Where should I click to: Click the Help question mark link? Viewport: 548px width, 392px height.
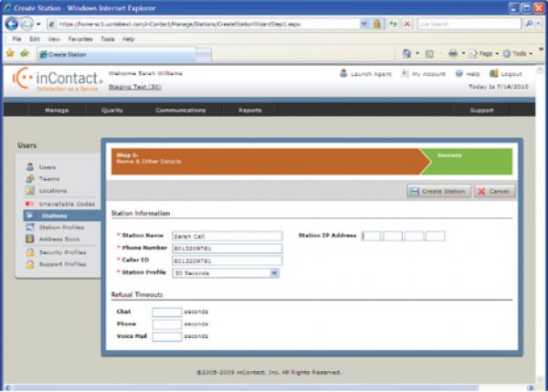468,73
